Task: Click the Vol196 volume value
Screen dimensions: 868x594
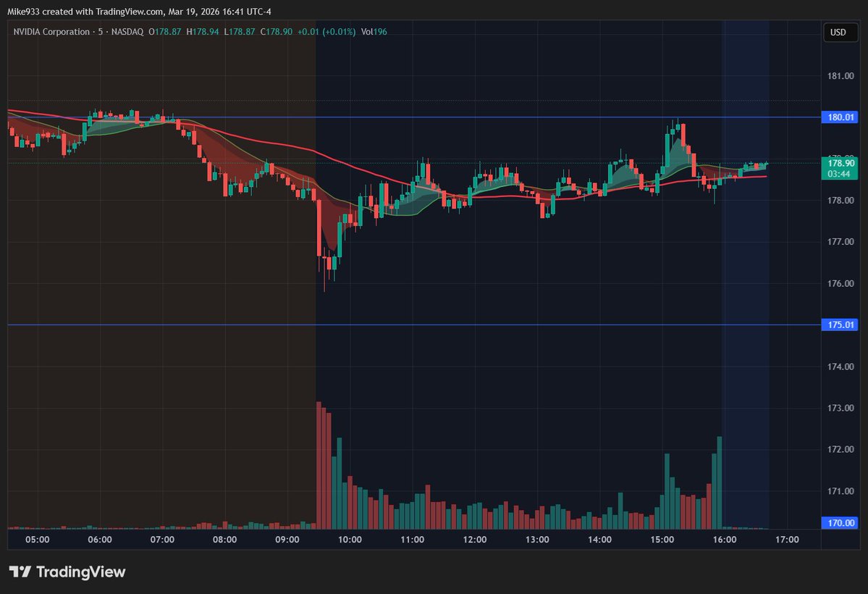Action: pos(374,32)
